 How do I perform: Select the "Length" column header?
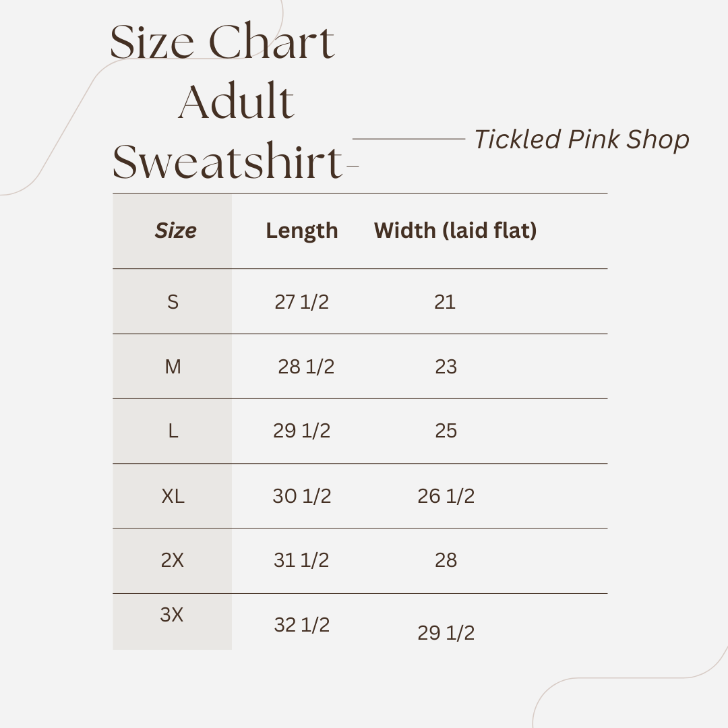(301, 231)
